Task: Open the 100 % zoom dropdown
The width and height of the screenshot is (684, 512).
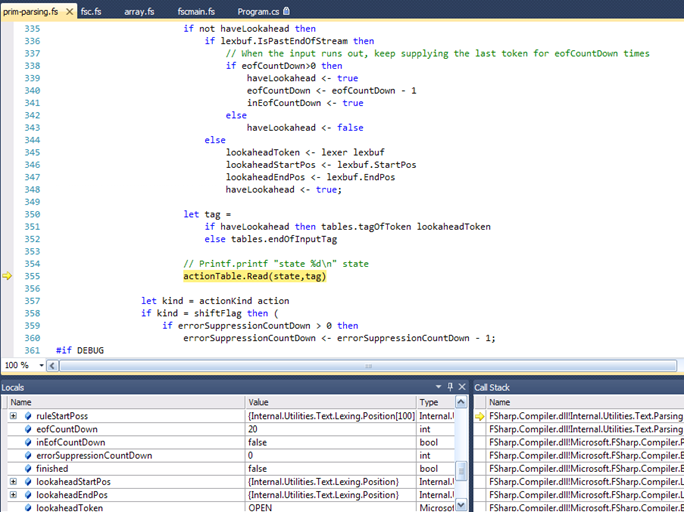Action: click(41, 365)
